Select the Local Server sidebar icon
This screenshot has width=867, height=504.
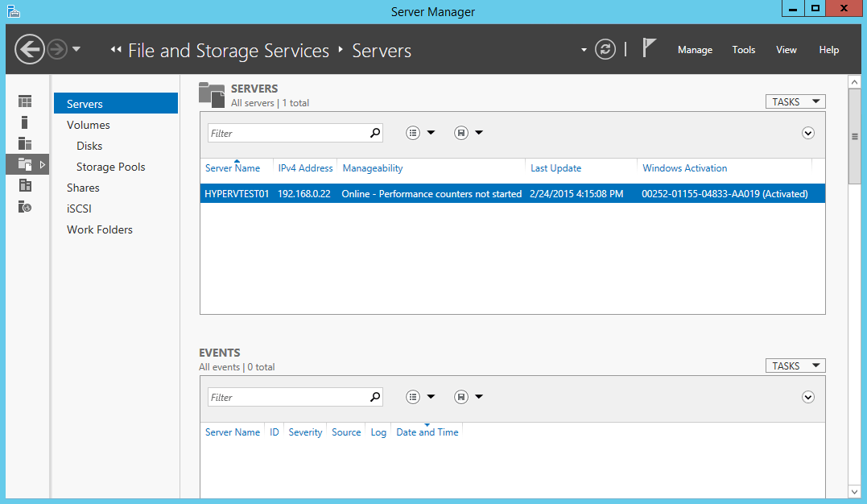[x=25, y=122]
